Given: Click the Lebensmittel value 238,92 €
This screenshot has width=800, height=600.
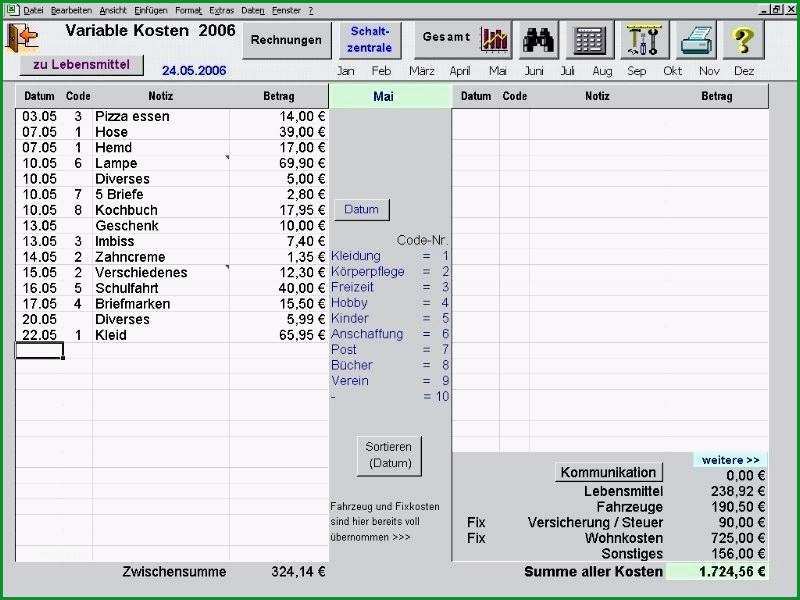Looking at the screenshot, I should click(x=737, y=491).
